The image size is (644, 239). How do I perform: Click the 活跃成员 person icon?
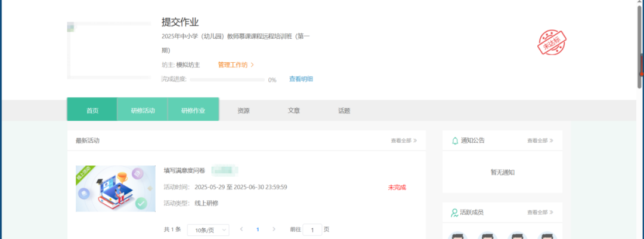[x=455, y=212]
